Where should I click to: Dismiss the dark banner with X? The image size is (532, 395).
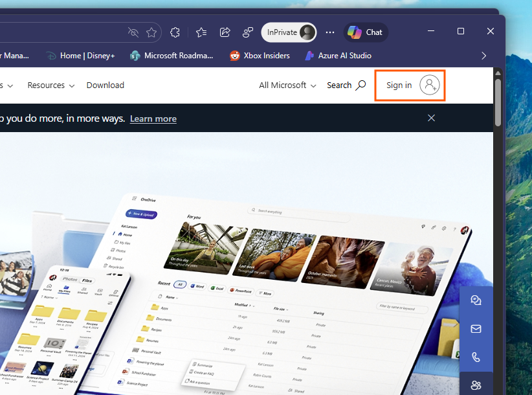click(x=431, y=118)
